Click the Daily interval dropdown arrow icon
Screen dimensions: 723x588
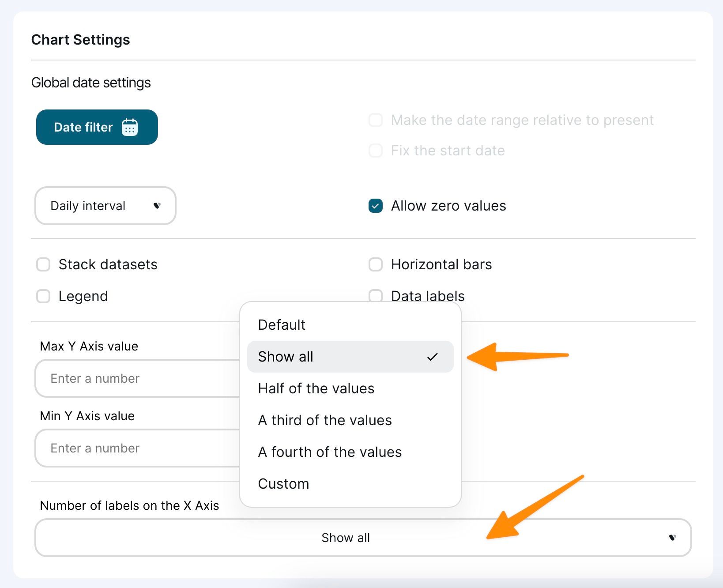tap(157, 206)
